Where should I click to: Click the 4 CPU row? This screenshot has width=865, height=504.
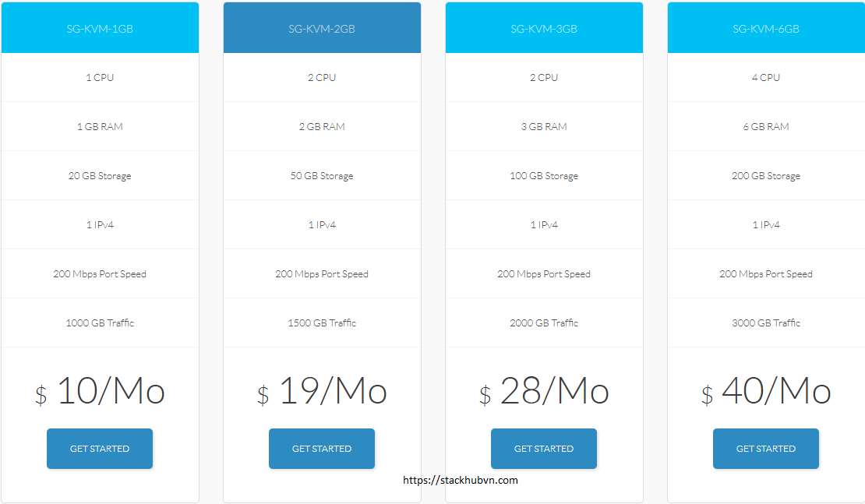tap(766, 78)
